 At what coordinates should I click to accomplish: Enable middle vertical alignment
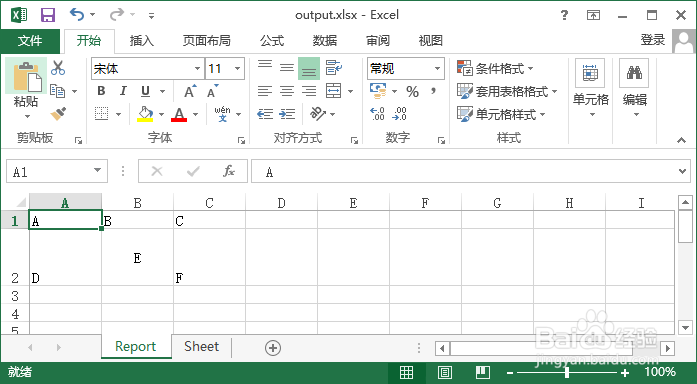coord(287,68)
